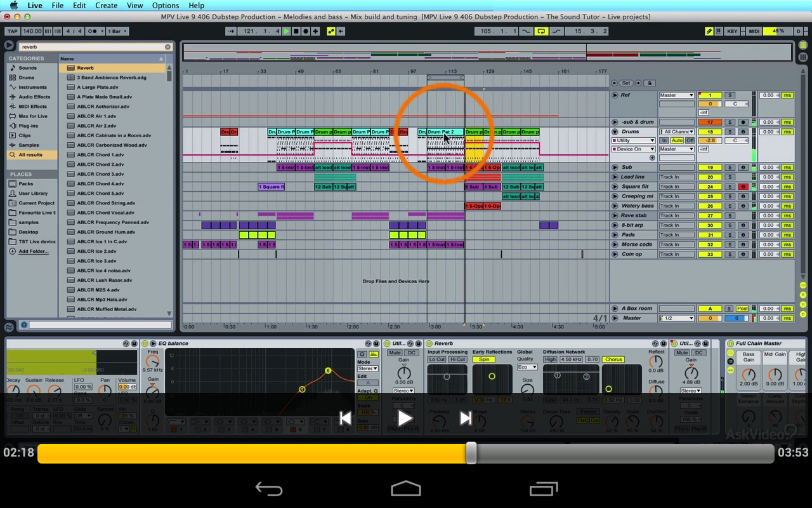The image size is (812, 508).
Task: Click the green transport play button in Live
Action: point(287,31)
